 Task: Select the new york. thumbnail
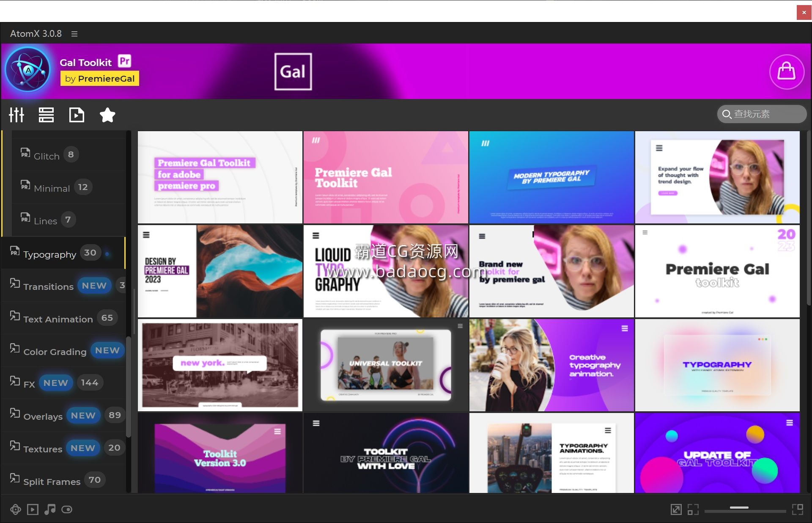click(x=220, y=365)
